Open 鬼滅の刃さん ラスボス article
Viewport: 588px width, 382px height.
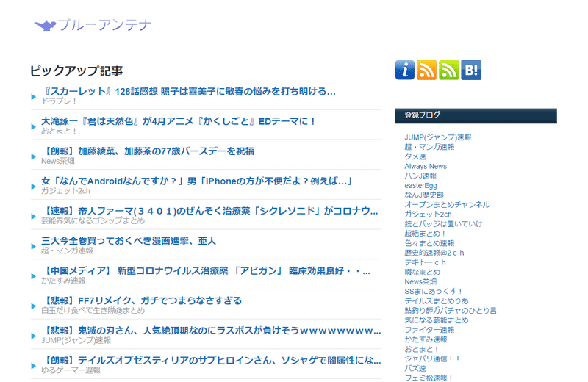211,331
